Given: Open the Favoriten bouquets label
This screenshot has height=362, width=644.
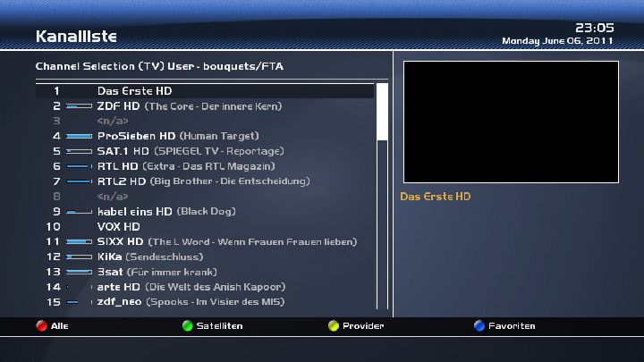Looking at the screenshot, I should (x=512, y=326).
